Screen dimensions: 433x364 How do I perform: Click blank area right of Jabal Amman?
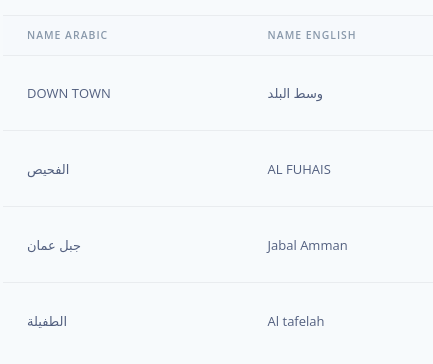[x=390, y=246]
